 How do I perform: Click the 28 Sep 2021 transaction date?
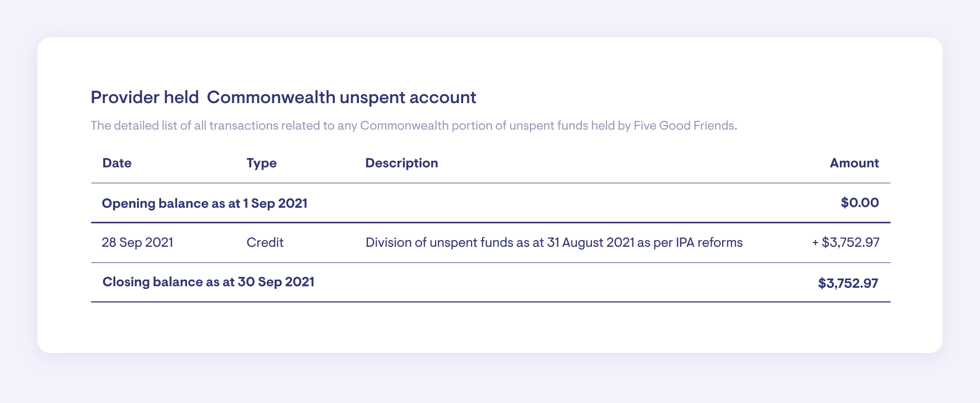[138, 243]
